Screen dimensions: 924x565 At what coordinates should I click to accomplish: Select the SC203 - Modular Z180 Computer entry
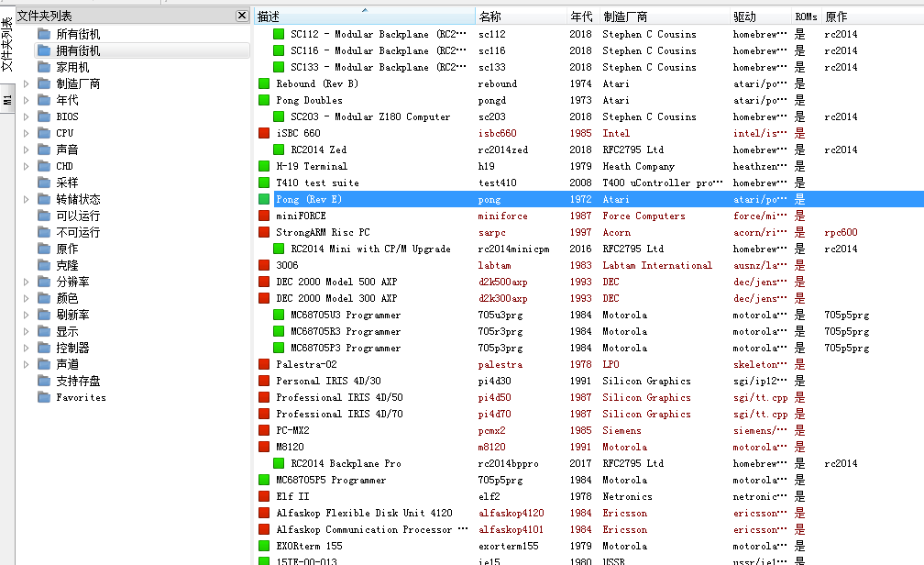(x=370, y=116)
